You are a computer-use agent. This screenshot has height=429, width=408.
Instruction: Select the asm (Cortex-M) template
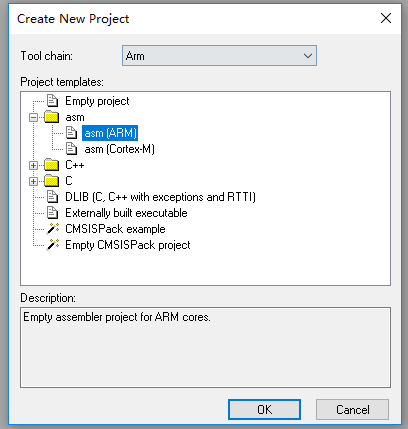click(x=119, y=149)
